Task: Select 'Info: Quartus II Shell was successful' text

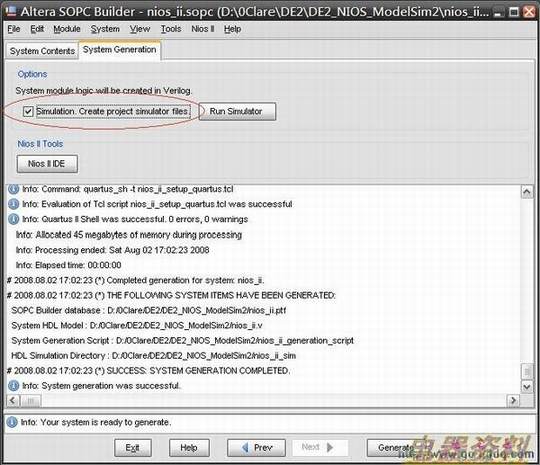Action: [135, 219]
